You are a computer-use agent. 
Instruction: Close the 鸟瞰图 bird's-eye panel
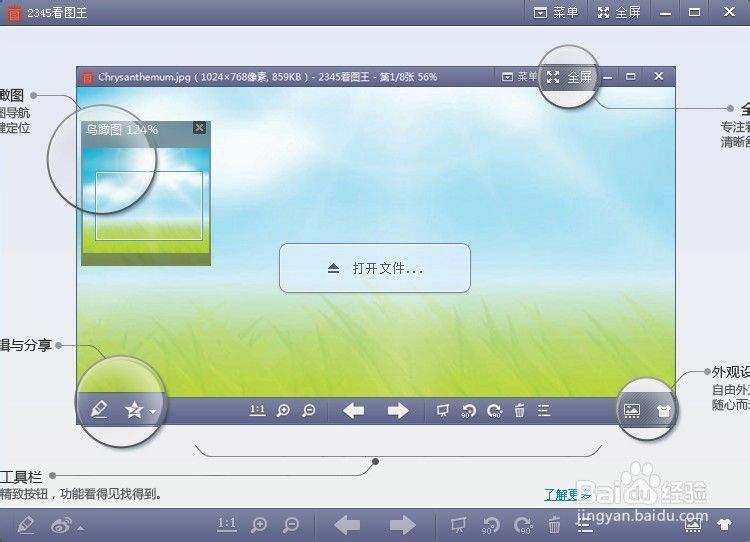click(199, 127)
